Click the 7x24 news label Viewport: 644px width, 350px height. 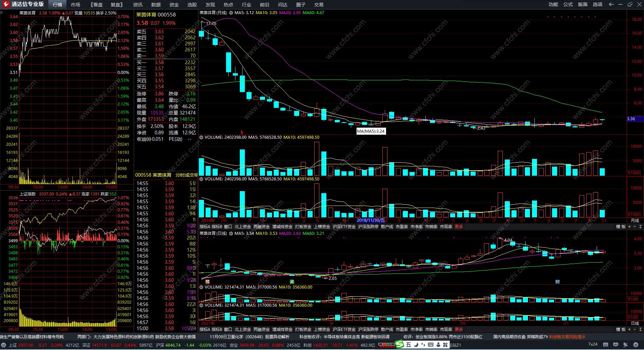click(x=593, y=344)
